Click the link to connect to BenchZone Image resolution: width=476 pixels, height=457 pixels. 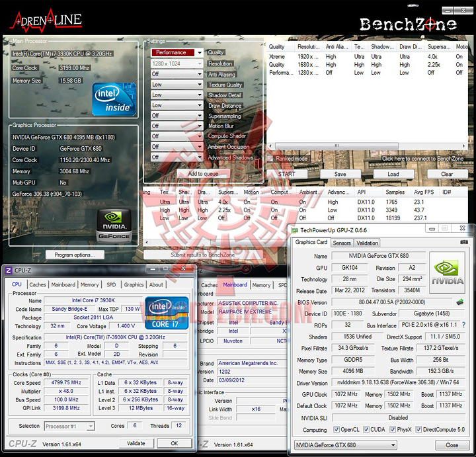coord(422,159)
